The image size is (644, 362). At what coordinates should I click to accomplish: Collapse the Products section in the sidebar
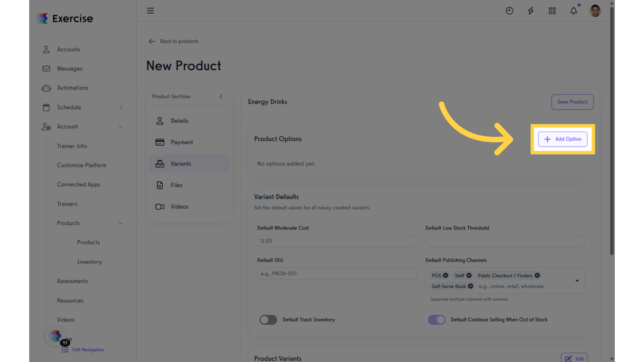(121, 223)
